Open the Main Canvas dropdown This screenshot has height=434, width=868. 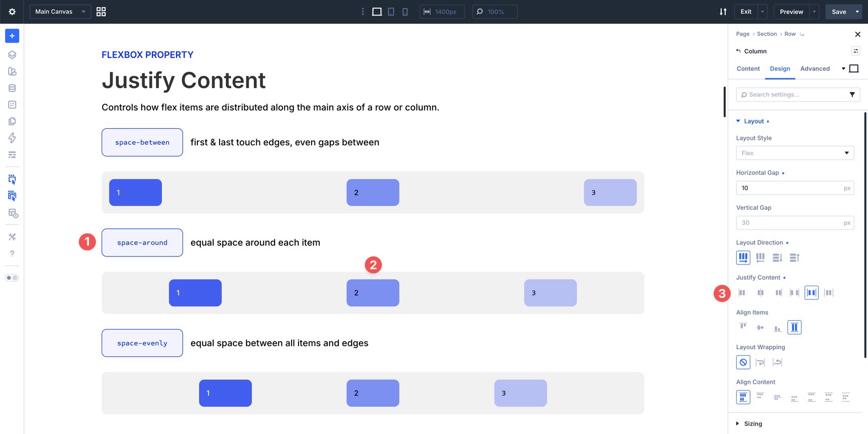point(60,12)
